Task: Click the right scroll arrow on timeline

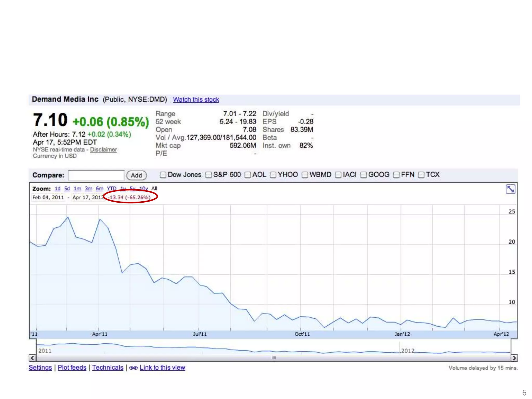Action: tap(514, 358)
